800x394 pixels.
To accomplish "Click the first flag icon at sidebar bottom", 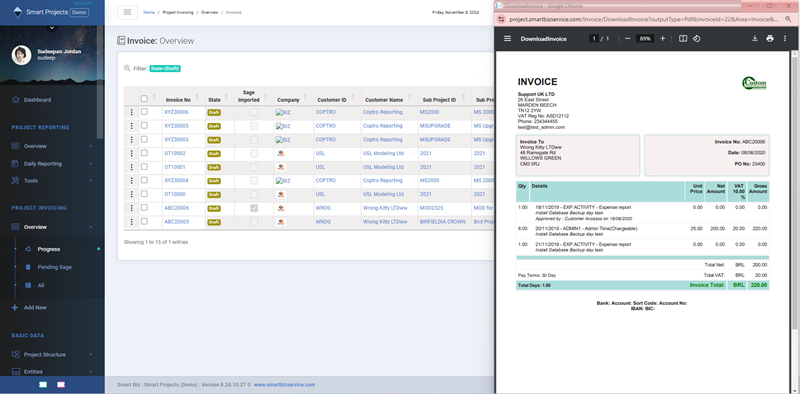I will tap(43, 385).
